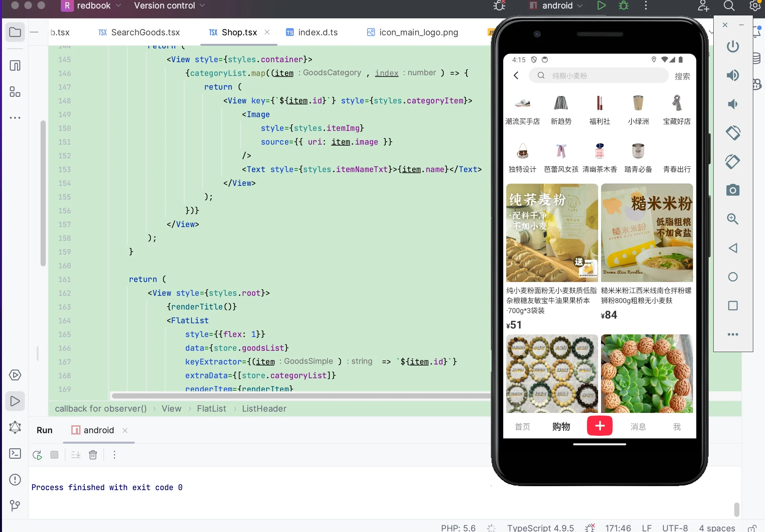Tap the emulator Home circle button
The image size is (765, 532).
point(733,277)
